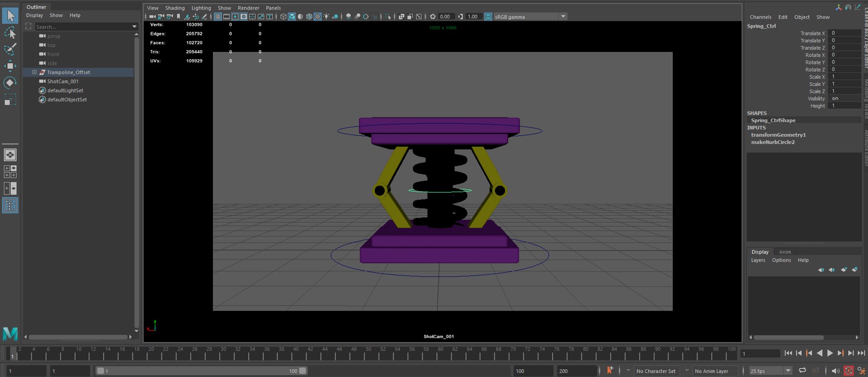Toggle playback loop mode
Viewport: 868px width, 377px height.
pyautogui.click(x=802, y=371)
